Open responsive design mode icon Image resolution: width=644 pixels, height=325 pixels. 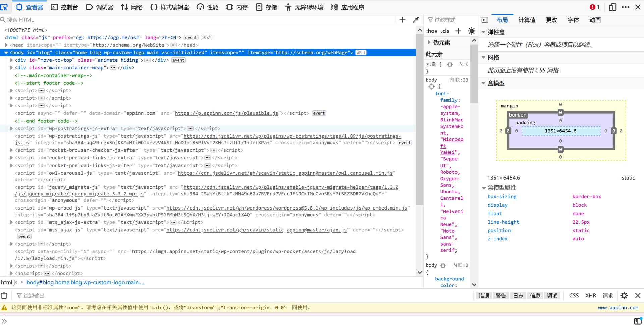(x=612, y=7)
